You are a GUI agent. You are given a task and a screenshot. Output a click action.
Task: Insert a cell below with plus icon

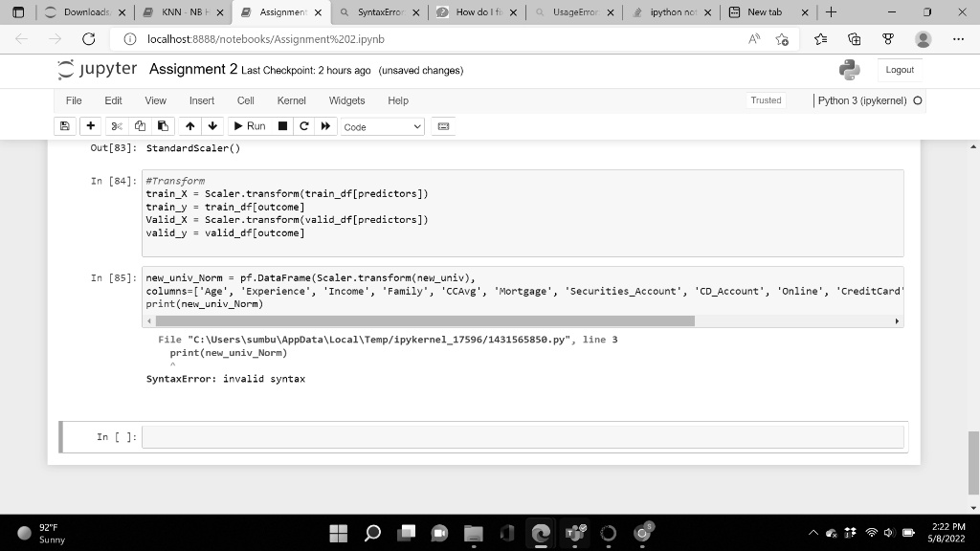click(x=90, y=126)
